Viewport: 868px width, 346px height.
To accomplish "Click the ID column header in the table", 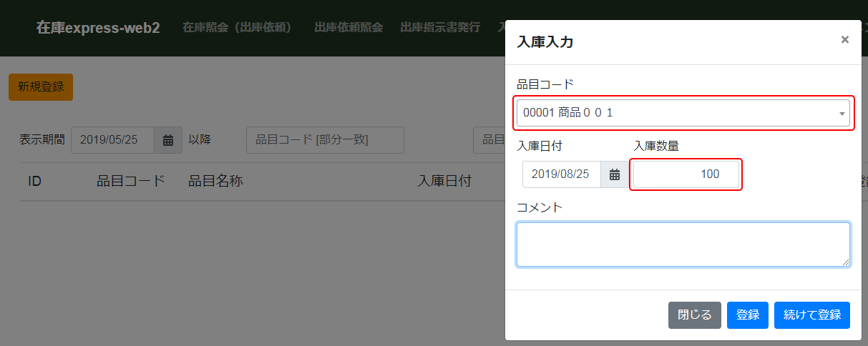I will click(x=34, y=181).
